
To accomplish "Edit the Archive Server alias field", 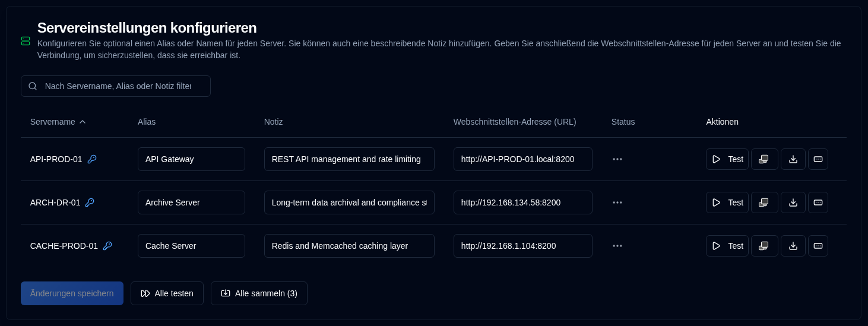I will coord(191,202).
